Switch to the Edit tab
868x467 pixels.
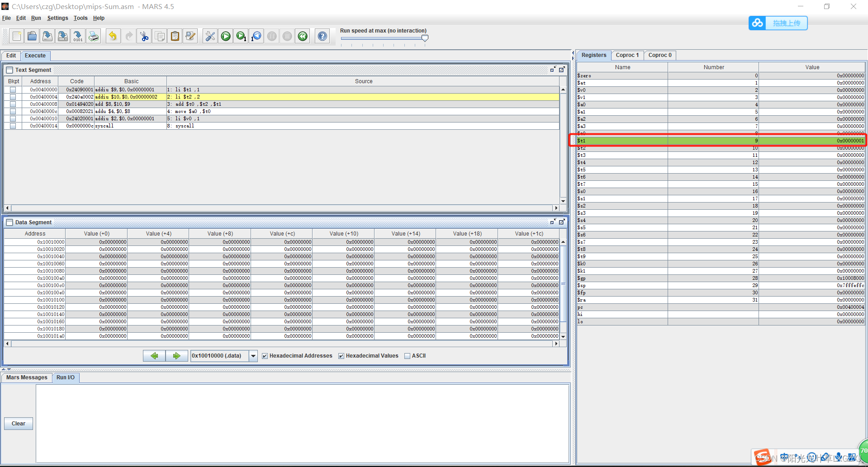coord(11,56)
